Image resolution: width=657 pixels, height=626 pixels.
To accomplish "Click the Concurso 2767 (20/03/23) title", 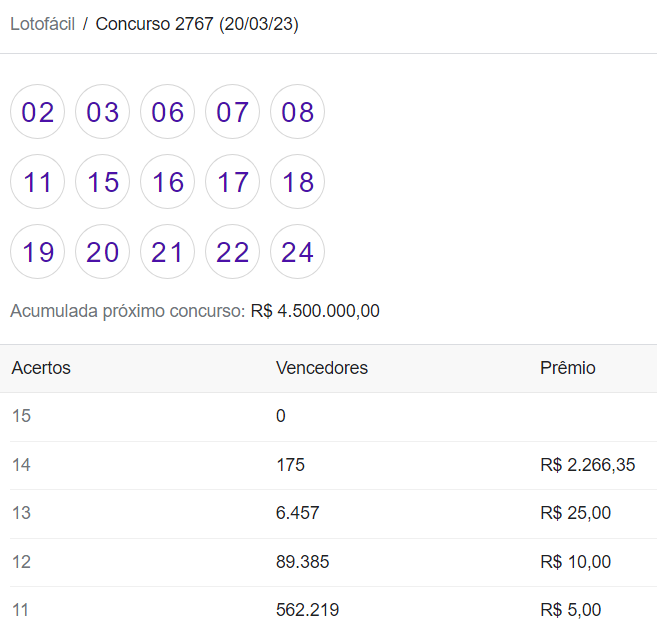I will (x=197, y=24).
